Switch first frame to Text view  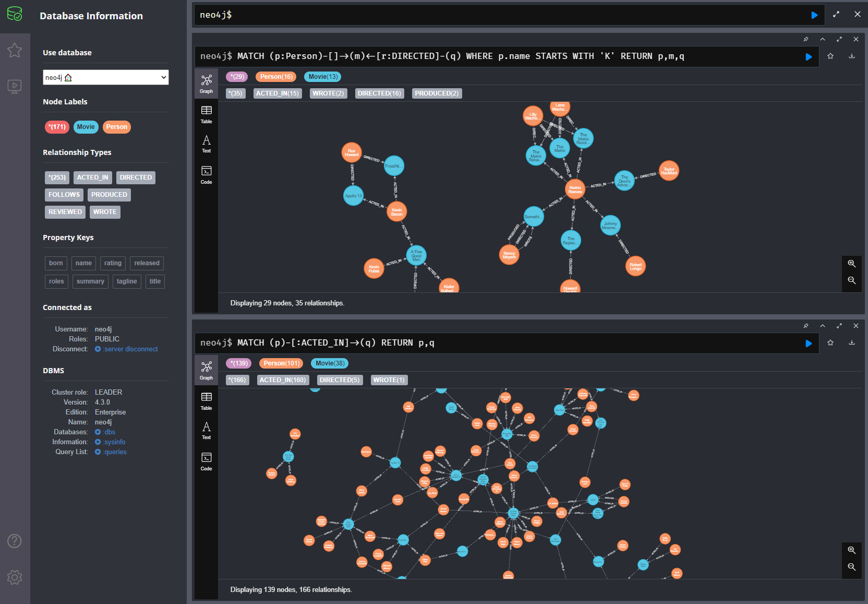(x=207, y=144)
